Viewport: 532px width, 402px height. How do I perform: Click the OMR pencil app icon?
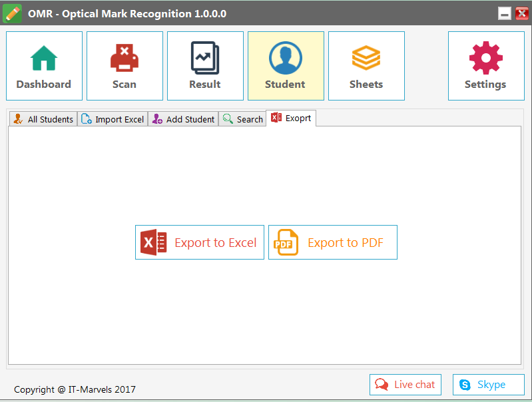tap(12, 13)
